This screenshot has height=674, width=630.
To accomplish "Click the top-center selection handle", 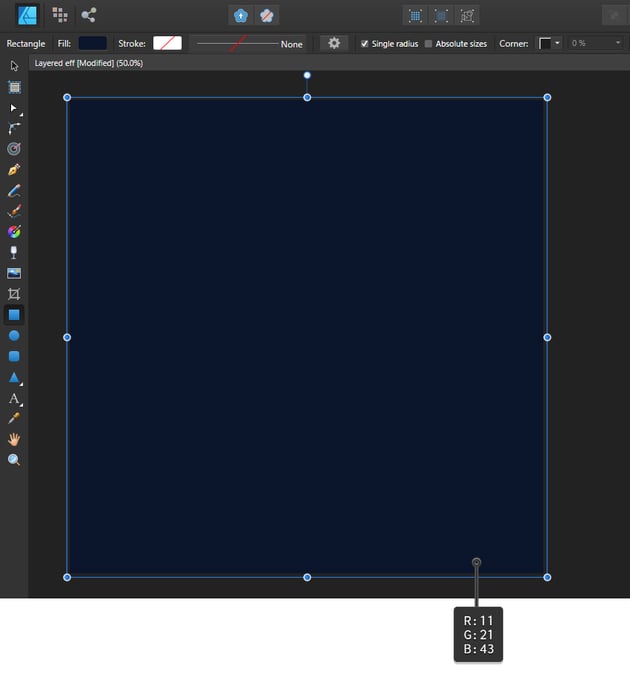I will click(307, 98).
